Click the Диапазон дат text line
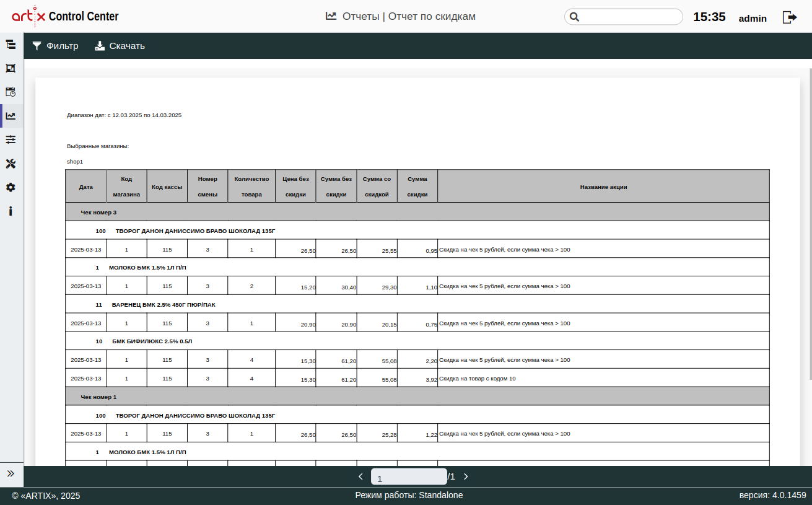This screenshot has height=505, width=812. pyautogui.click(x=124, y=115)
